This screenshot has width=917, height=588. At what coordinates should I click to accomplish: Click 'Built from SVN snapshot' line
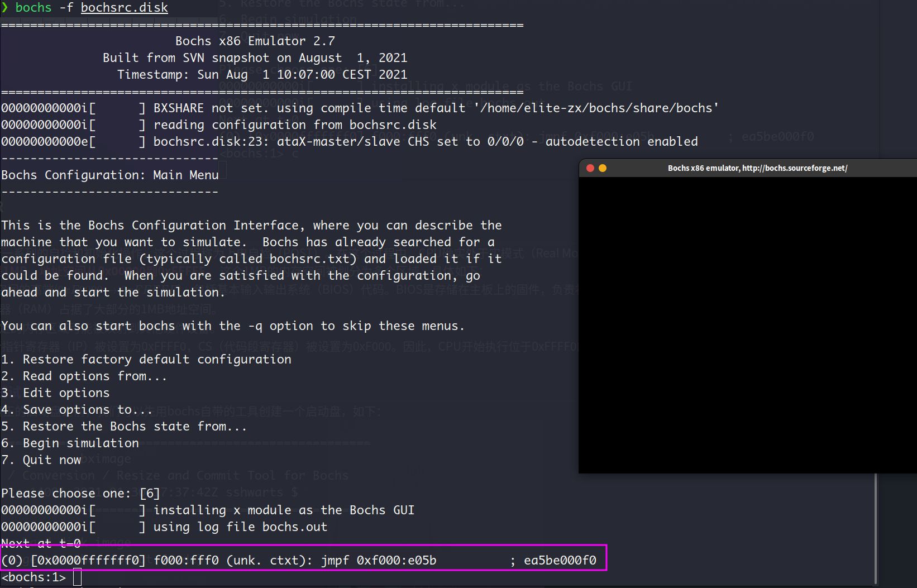(x=255, y=58)
